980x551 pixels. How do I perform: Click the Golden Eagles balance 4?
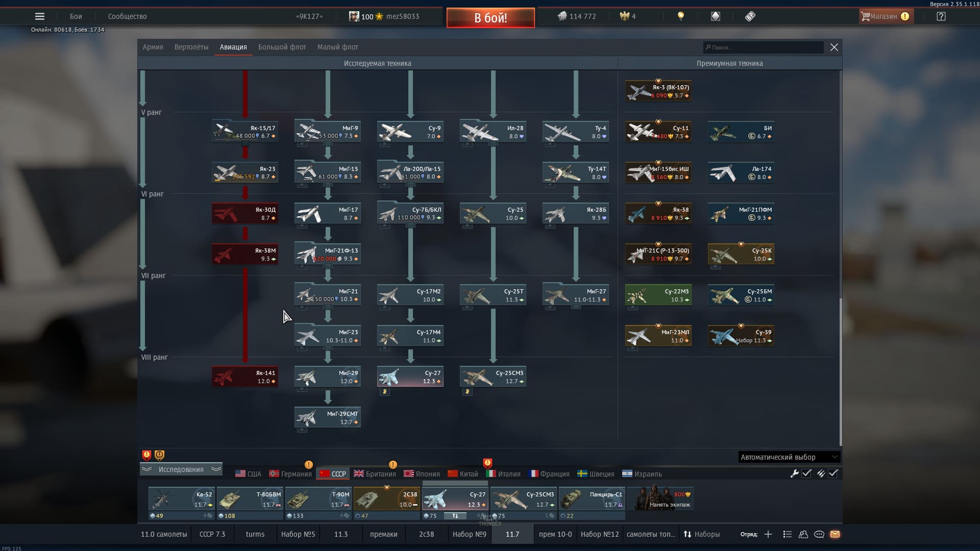(628, 16)
